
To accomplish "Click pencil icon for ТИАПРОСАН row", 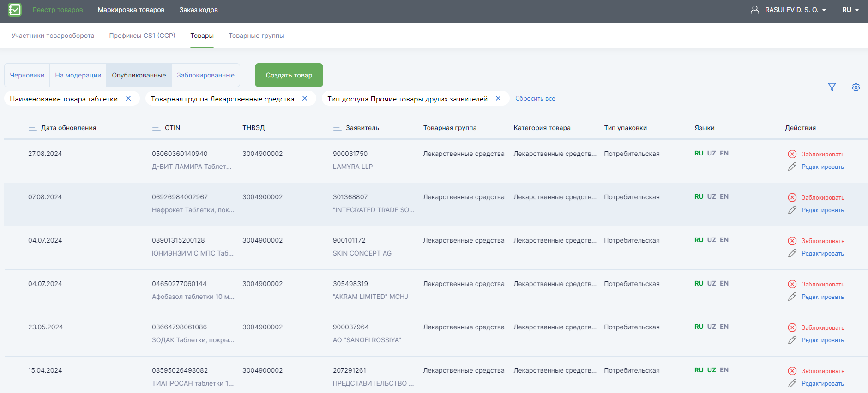I will click(x=792, y=383).
